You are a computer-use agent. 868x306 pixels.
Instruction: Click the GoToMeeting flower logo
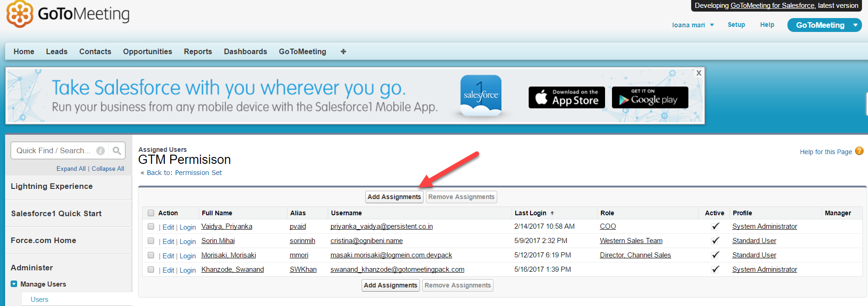[x=20, y=14]
